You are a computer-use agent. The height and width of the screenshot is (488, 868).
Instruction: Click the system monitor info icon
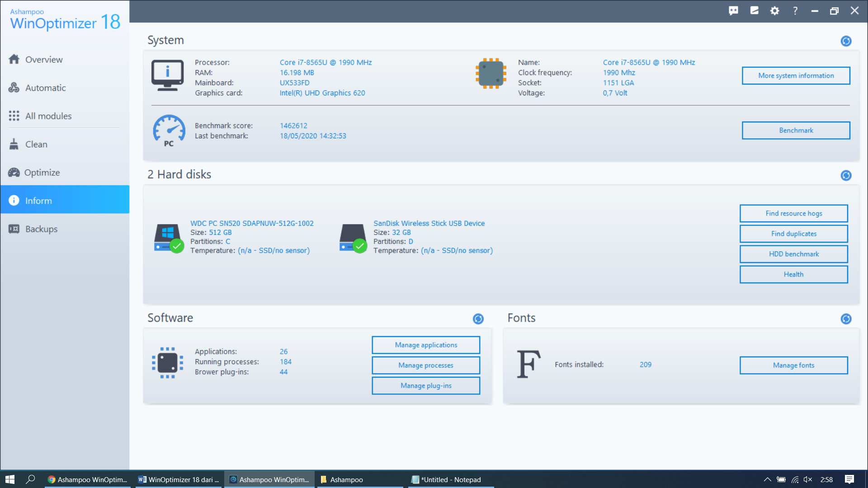(x=167, y=75)
